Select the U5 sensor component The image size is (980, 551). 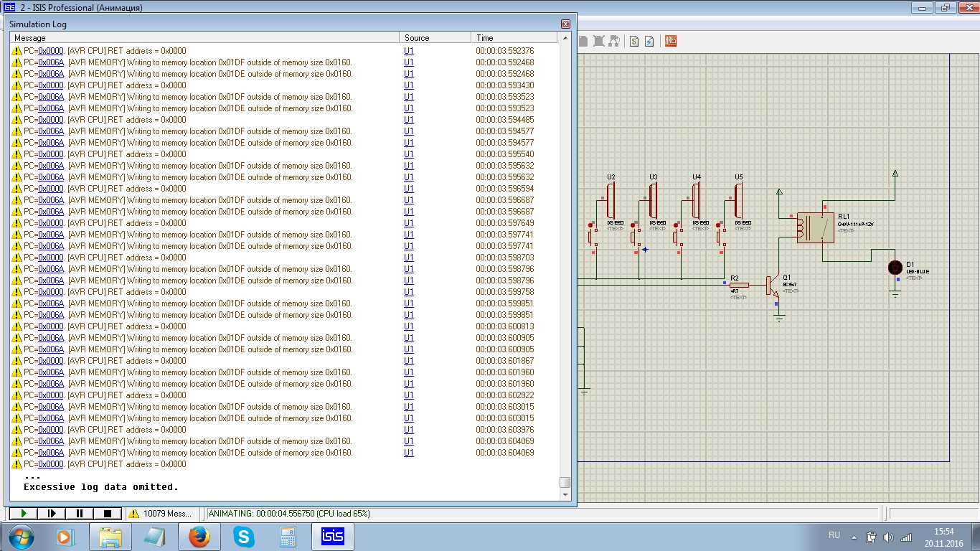[x=738, y=200]
